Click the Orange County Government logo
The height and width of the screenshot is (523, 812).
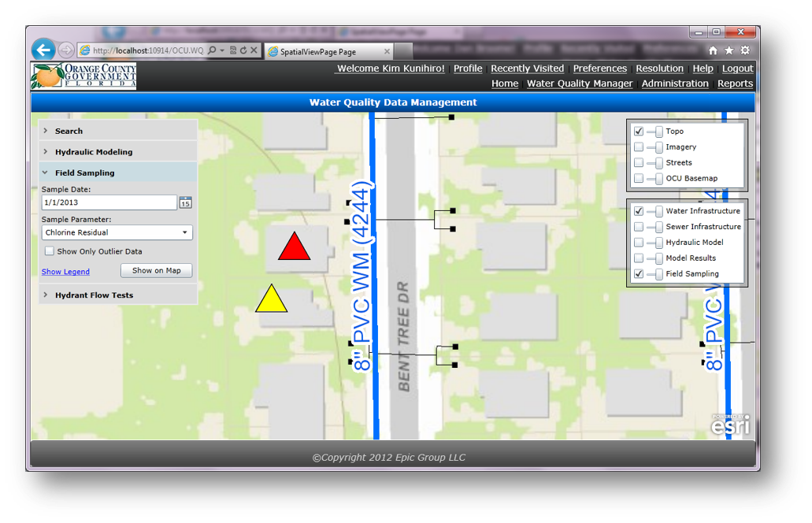pos(83,76)
